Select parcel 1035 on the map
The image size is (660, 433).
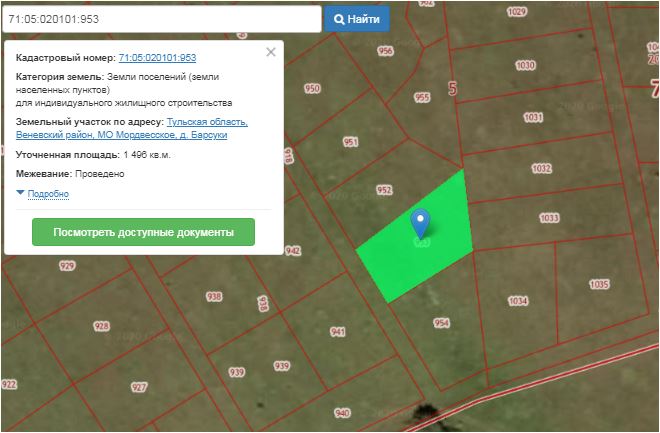pos(598,284)
